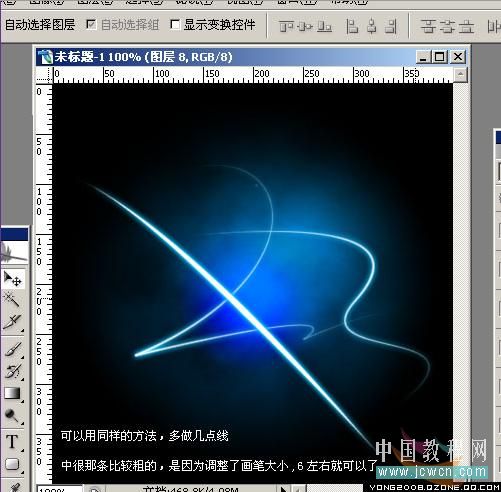This screenshot has height=492, width=501.
Task: Select the Horizontal Type tool
Action: click(12, 442)
